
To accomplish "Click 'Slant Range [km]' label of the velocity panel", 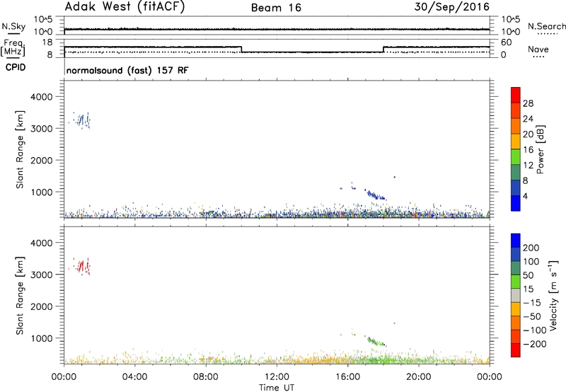I will click(x=21, y=295).
